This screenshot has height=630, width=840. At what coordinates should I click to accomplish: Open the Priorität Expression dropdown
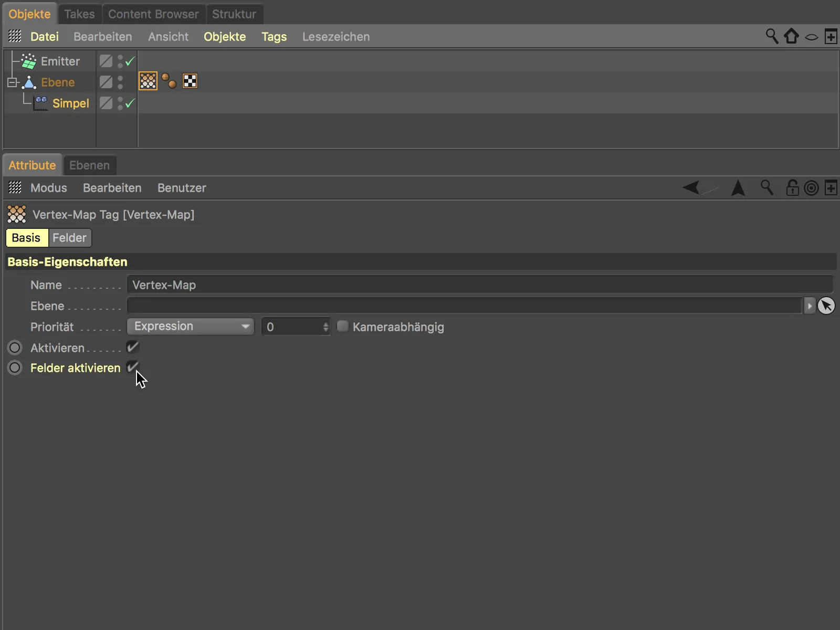[x=191, y=327]
